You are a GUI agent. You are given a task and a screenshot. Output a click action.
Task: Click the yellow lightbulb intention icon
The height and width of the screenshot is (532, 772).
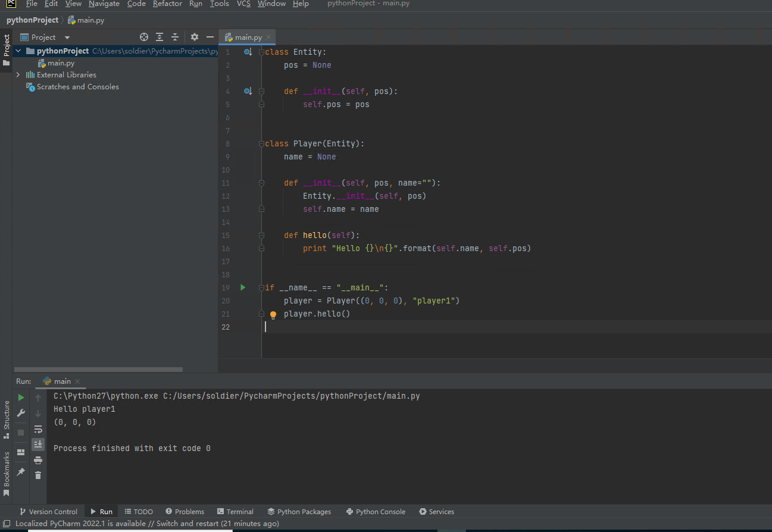coord(273,315)
